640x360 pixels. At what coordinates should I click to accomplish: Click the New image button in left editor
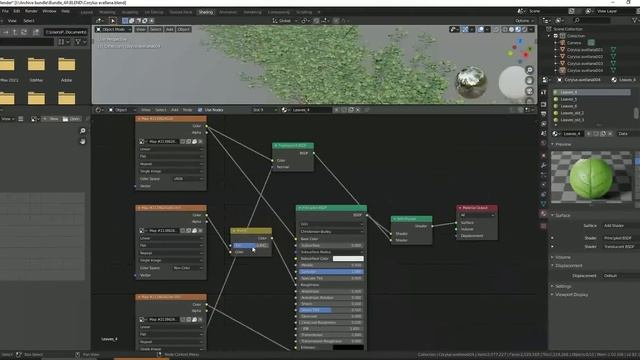coord(51,119)
